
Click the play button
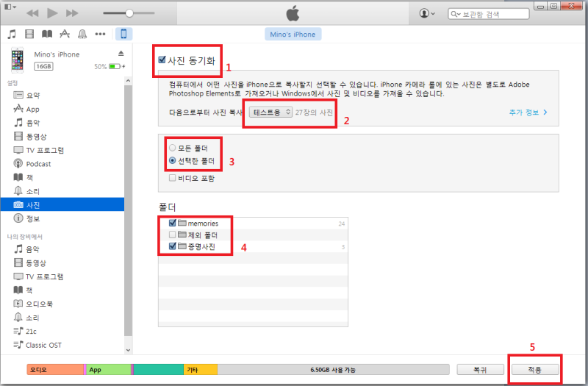click(x=52, y=13)
